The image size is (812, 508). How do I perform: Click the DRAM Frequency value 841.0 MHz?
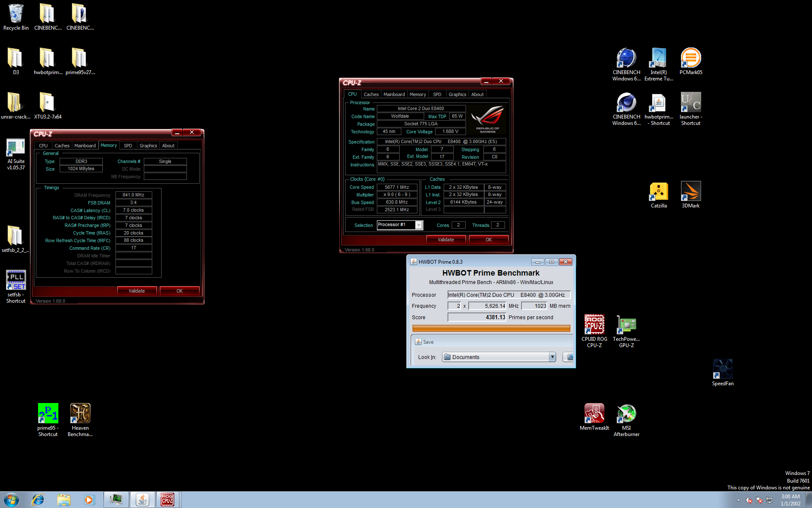pos(134,195)
